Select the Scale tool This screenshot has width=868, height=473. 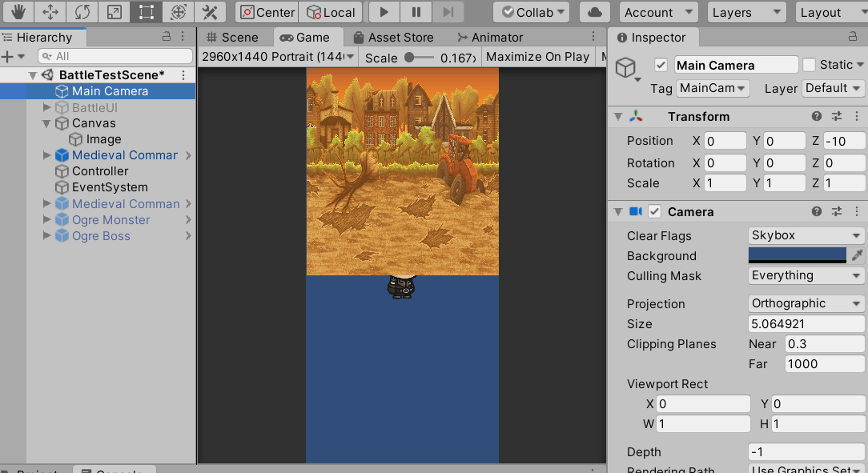(x=114, y=12)
